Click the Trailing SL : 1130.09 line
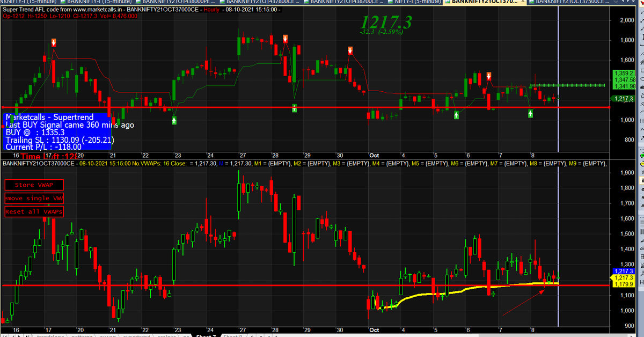The image size is (644, 337). [59, 140]
